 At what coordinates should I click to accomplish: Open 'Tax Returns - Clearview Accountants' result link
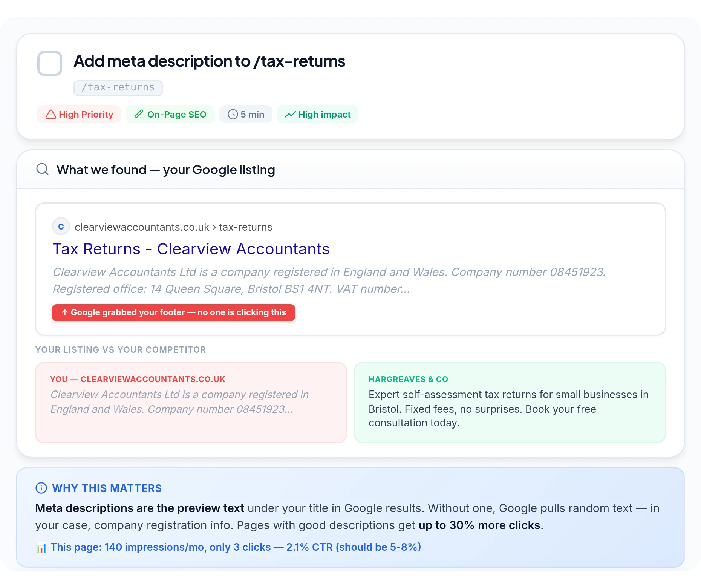[x=191, y=249]
